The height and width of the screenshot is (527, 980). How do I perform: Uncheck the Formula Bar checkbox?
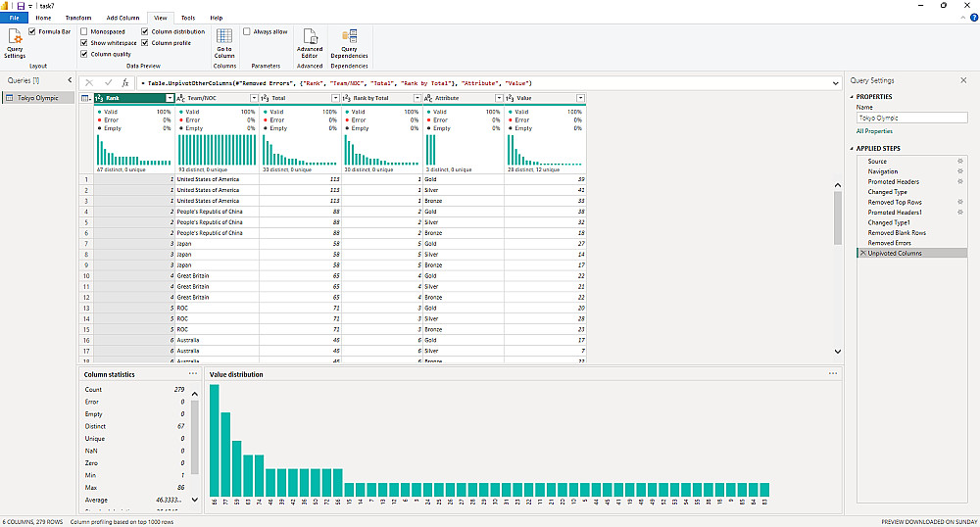(33, 31)
